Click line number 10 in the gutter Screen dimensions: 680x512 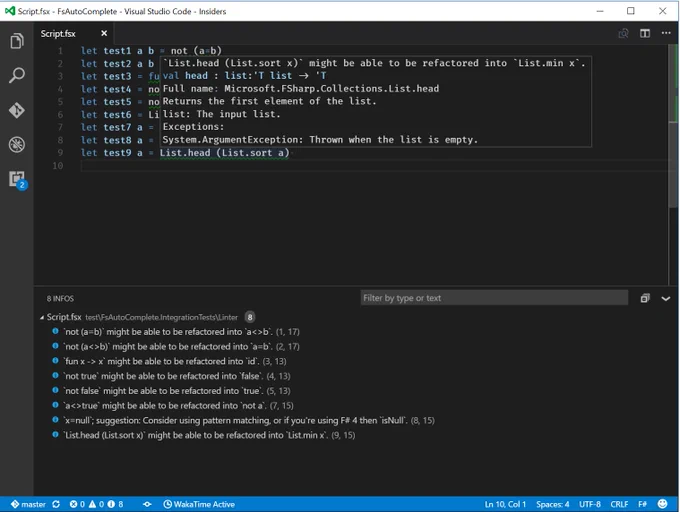[58, 166]
